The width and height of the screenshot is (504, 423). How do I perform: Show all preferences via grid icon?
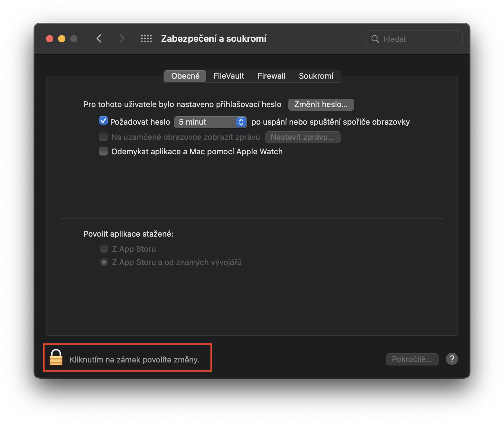pyautogui.click(x=146, y=39)
